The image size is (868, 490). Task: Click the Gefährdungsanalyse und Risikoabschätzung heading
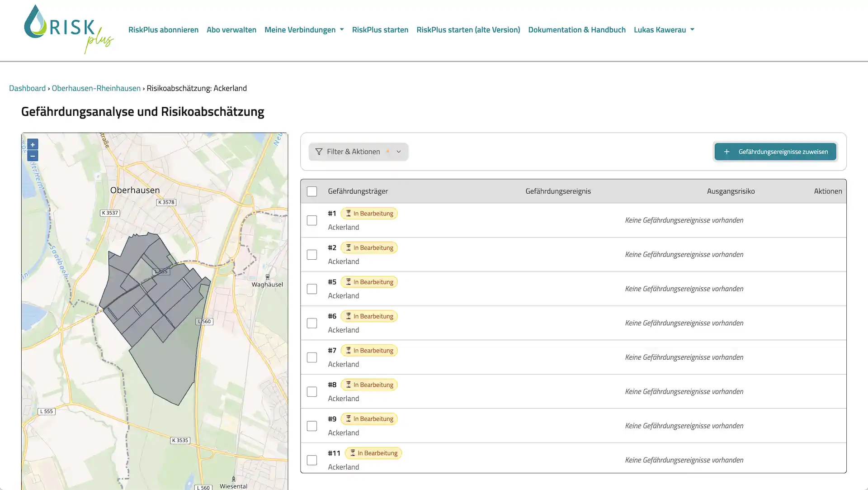pyautogui.click(x=143, y=112)
